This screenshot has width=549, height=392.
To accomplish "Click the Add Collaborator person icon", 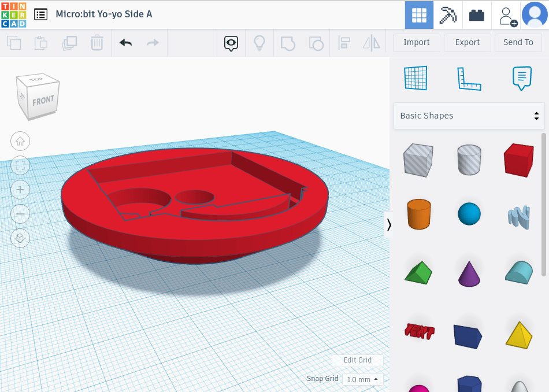I will (x=506, y=14).
